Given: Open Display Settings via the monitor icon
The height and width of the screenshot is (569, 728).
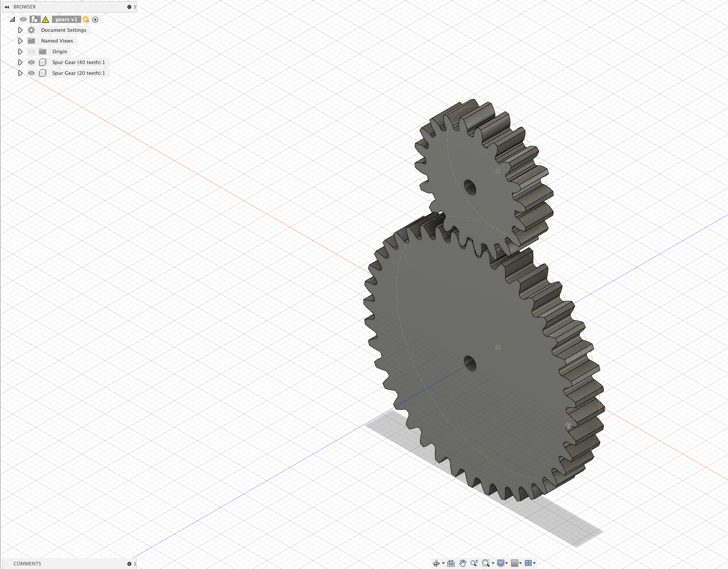Looking at the screenshot, I should 501,563.
